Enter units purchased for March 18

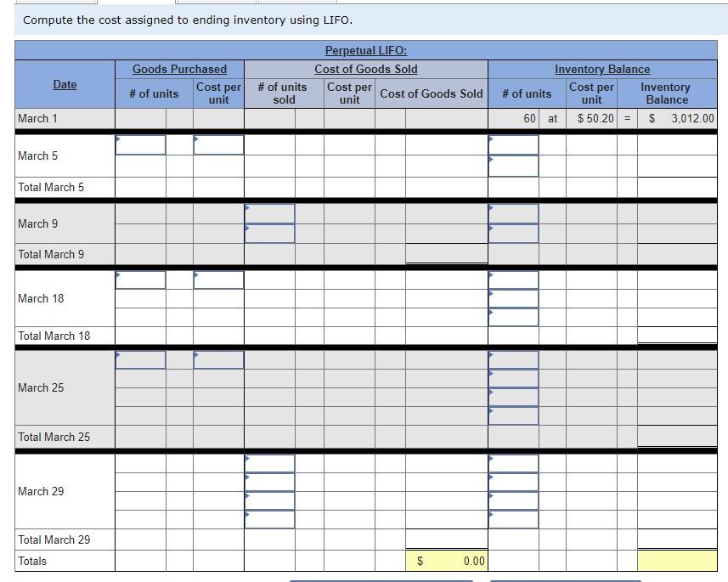click(x=140, y=280)
